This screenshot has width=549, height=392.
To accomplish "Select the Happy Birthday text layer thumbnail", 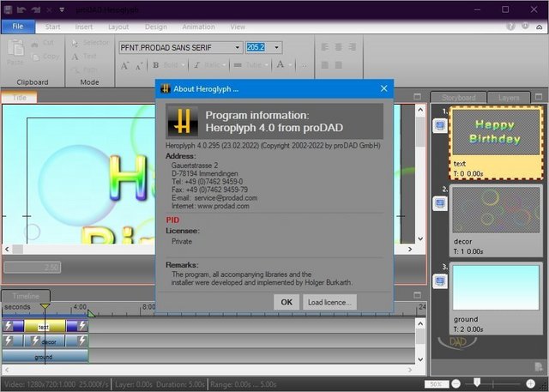I will coord(496,132).
